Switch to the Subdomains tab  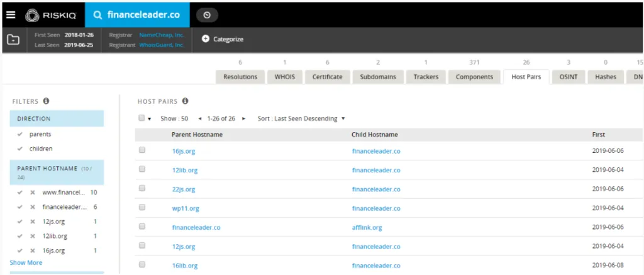(378, 77)
